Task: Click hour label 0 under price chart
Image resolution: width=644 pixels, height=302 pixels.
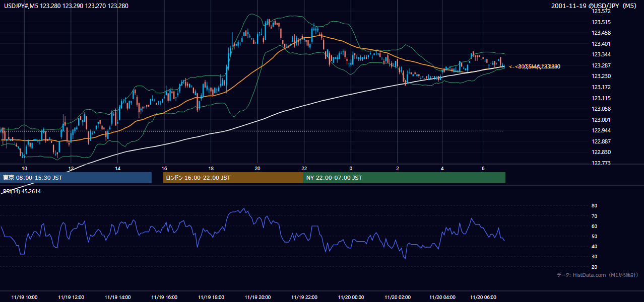Action: coord(351,168)
